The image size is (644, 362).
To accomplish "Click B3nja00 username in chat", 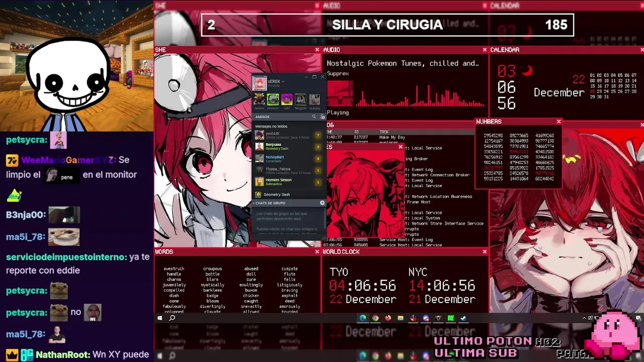I will pos(25,215).
